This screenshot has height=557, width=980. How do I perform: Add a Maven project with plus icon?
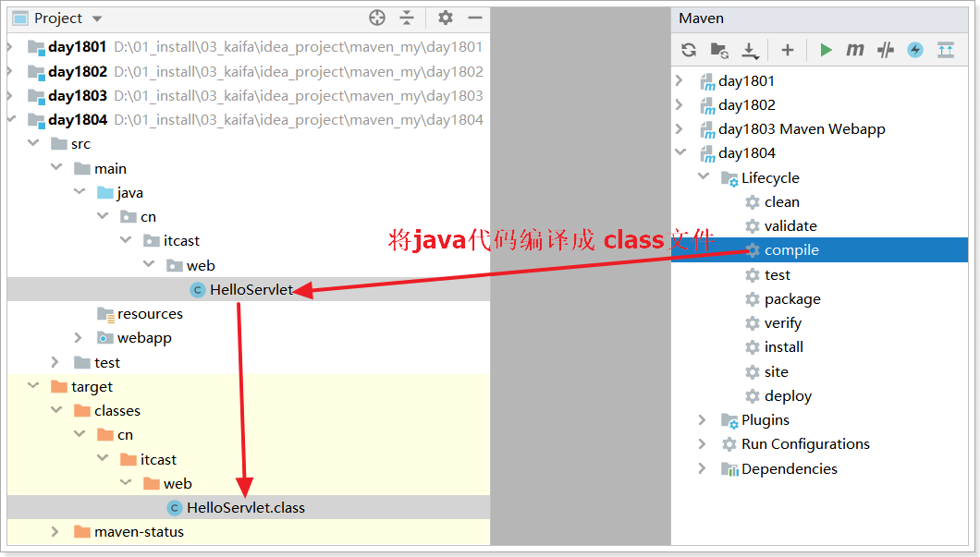click(x=788, y=50)
